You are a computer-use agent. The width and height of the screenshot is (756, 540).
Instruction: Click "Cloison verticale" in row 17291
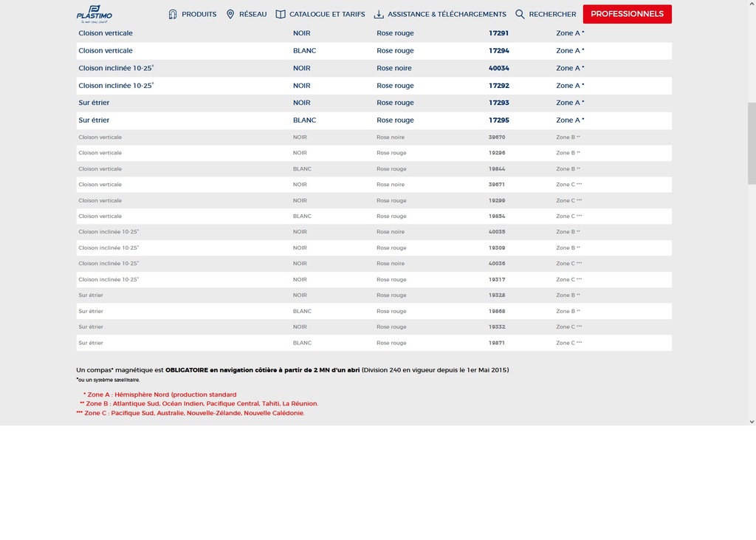(106, 33)
